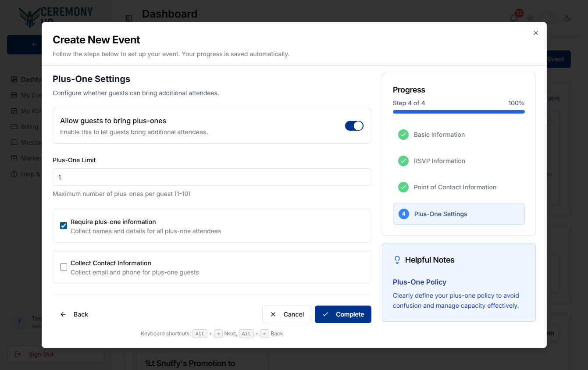Click the "Plus-One Policy" note heading
The image size is (588, 370).
pyautogui.click(x=420, y=282)
